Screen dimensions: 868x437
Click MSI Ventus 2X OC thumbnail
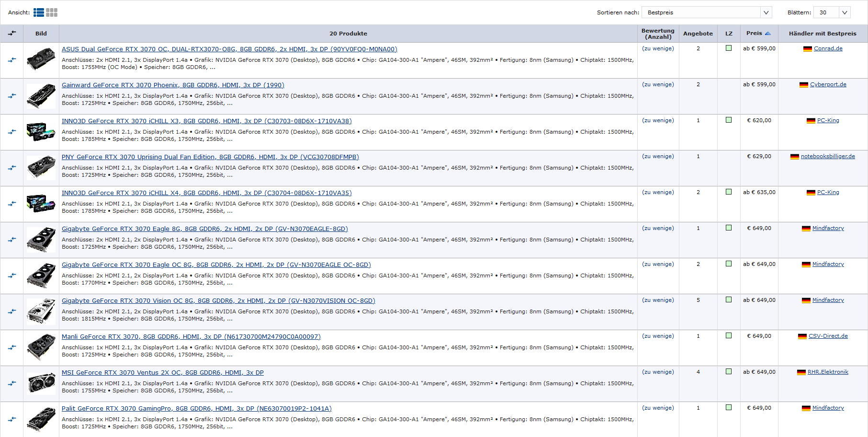41,383
